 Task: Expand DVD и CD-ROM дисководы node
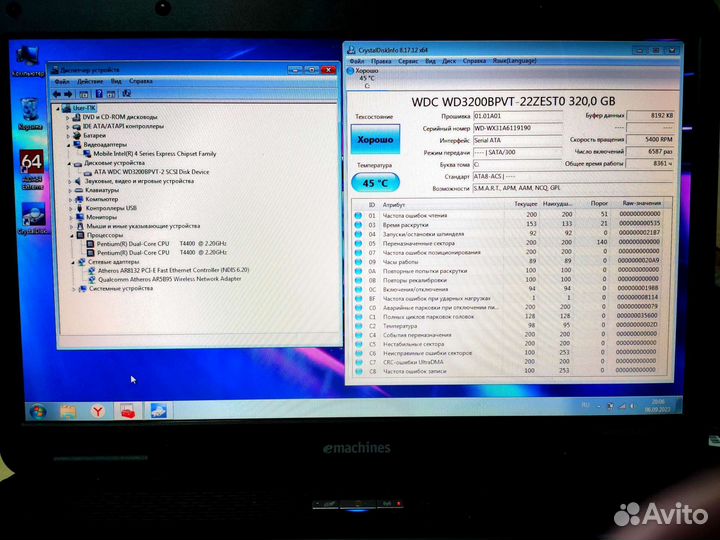click(x=68, y=118)
